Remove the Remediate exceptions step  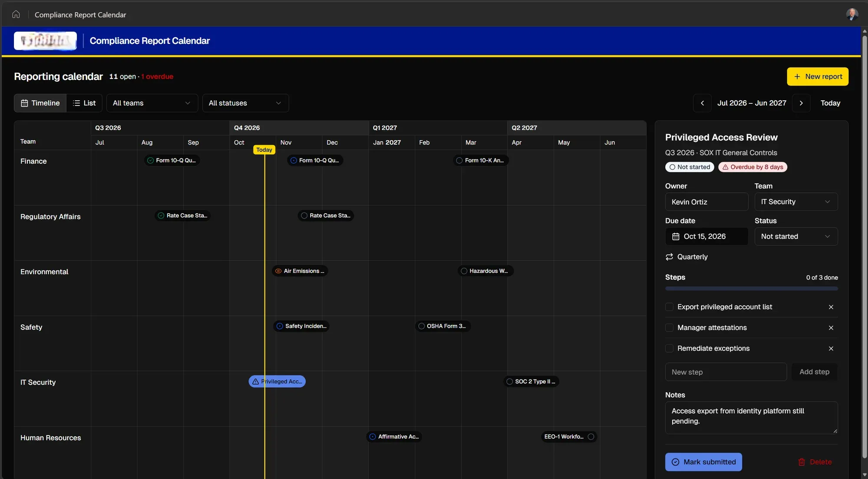pyautogui.click(x=831, y=349)
